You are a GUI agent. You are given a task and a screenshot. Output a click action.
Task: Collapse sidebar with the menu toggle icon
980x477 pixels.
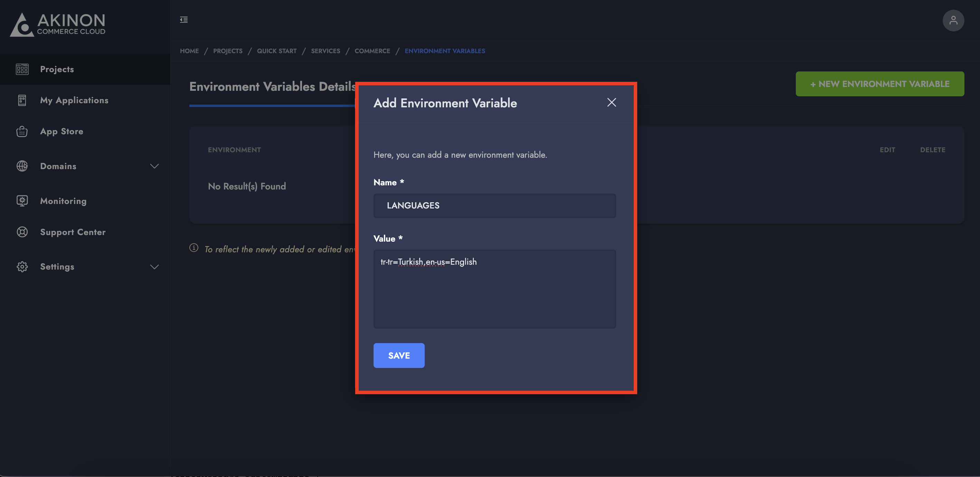[x=184, y=20]
